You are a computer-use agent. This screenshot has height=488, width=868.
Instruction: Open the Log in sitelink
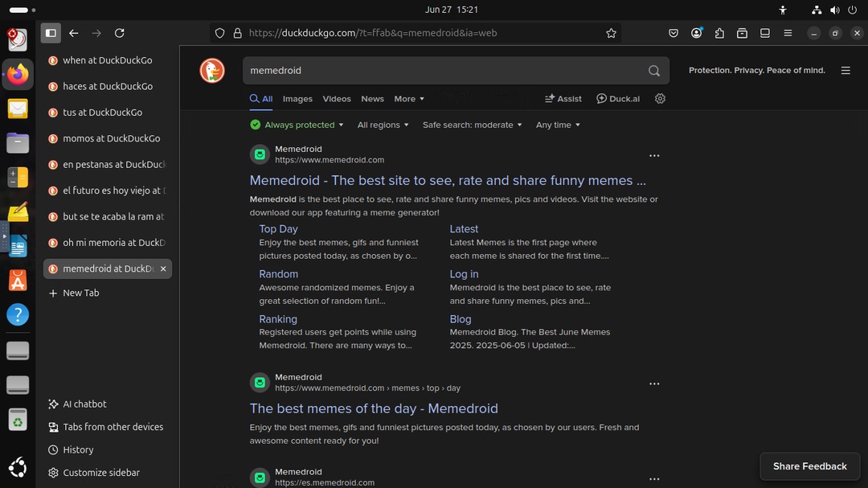click(x=464, y=273)
